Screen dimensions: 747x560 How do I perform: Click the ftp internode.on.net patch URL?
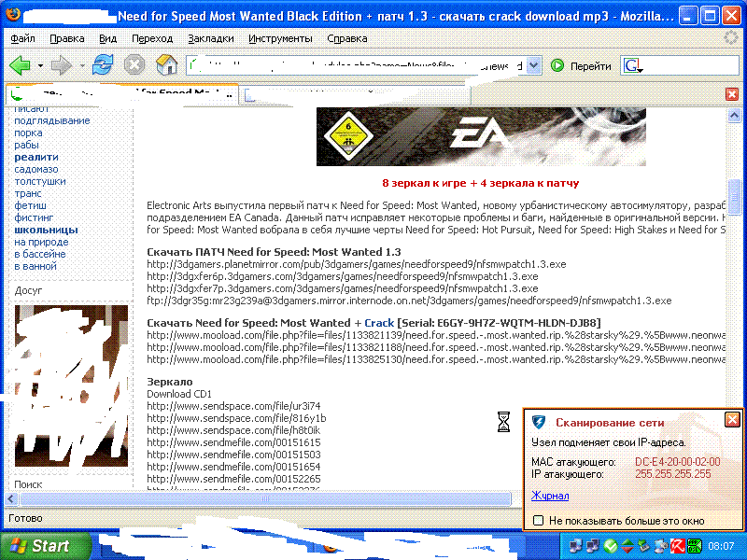(x=409, y=301)
